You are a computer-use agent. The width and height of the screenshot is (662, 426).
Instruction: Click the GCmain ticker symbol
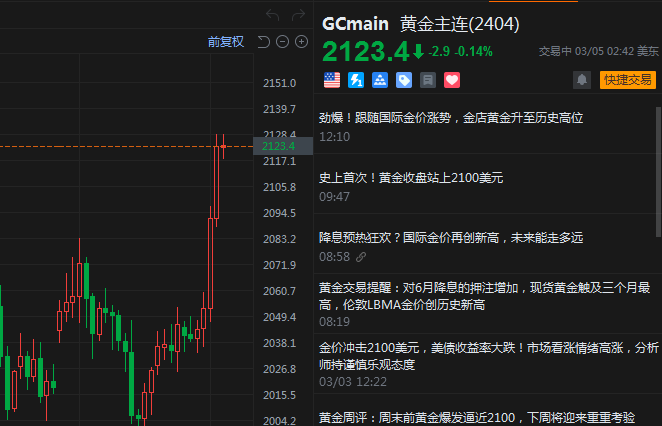(x=355, y=24)
